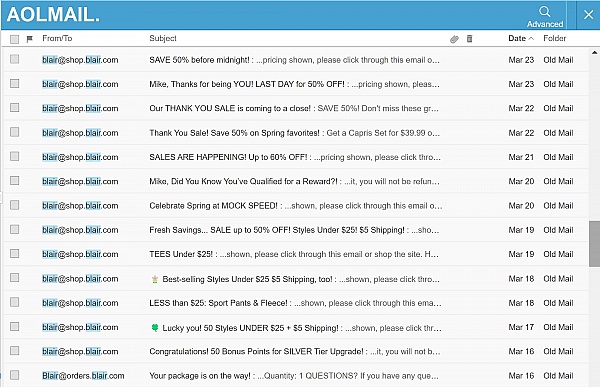Screen dimensions: 600x387
Task: Click the clover emoji in Lucky you subject
Action: (x=155, y=327)
